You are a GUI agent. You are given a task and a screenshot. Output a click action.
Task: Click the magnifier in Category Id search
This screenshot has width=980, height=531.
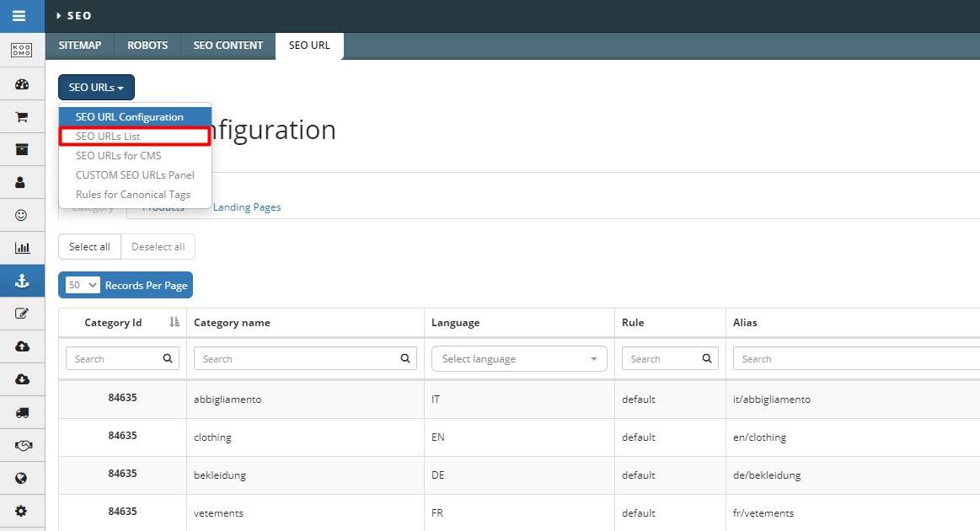point(168,358)
